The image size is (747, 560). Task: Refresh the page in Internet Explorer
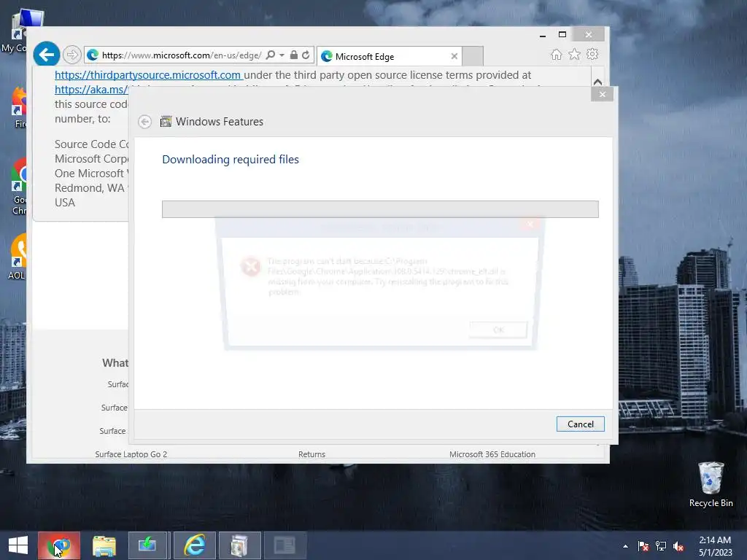[306, 55]
